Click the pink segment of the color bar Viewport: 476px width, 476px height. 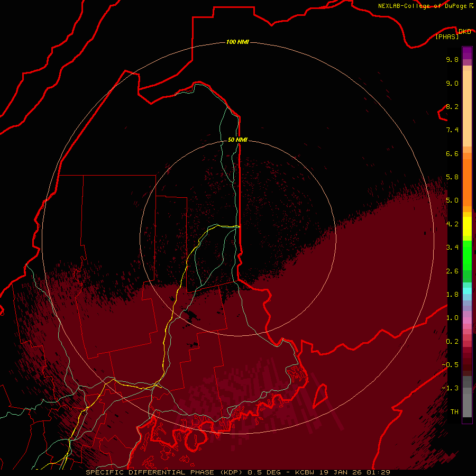click(x=467, y=321)
